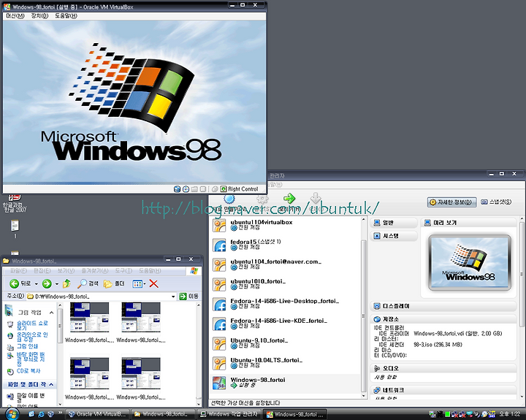
Task: Select the running Windows-98_fortoi machine entry
Action: (286, 383)
